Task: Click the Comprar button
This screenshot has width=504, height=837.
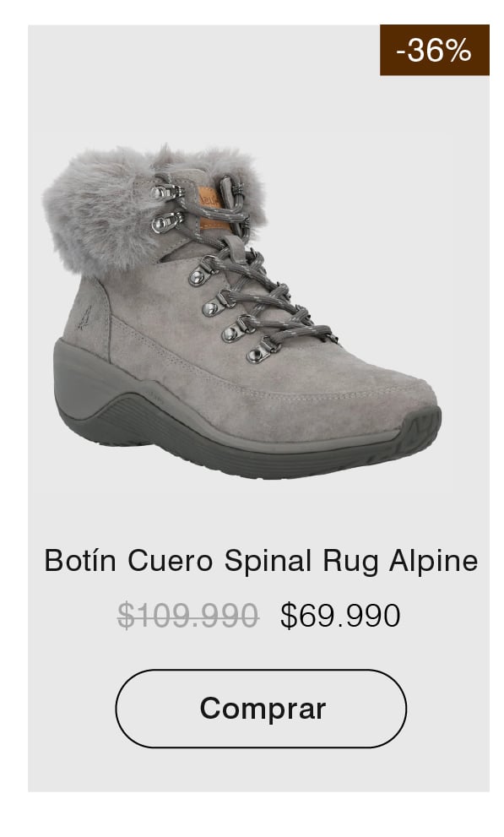Action: coord(261,708)
